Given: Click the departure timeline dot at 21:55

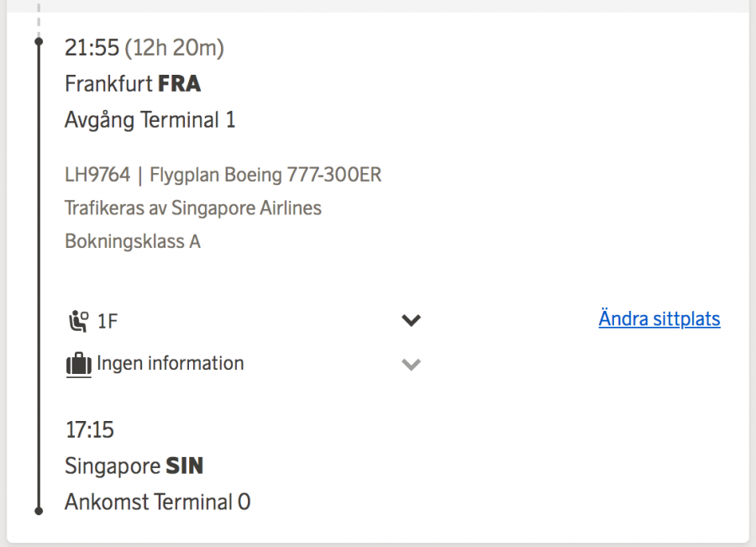Looking at the screenshot, I should 39,40.
